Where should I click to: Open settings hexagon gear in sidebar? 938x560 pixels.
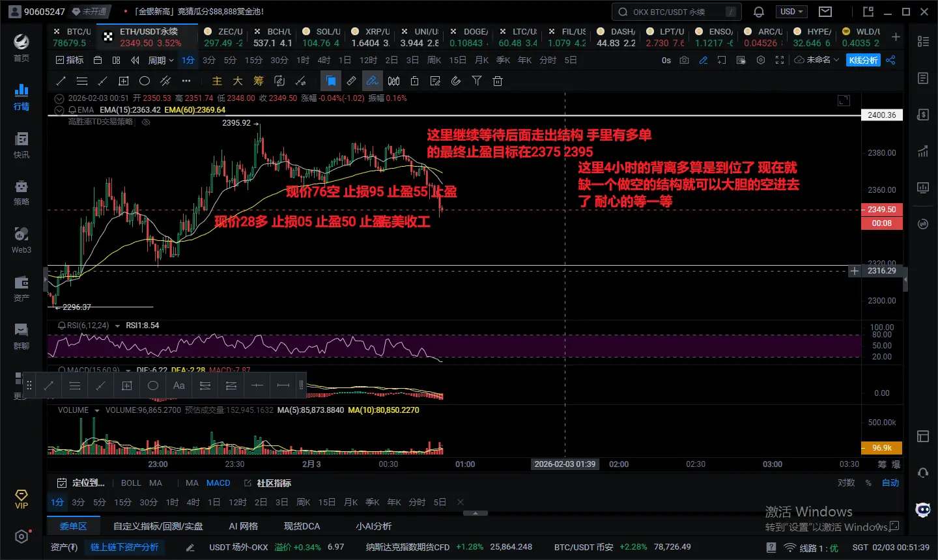(21, 537)
